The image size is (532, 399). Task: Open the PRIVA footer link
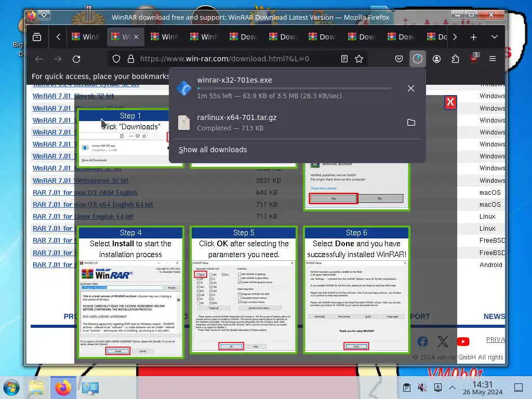point(495,340)
